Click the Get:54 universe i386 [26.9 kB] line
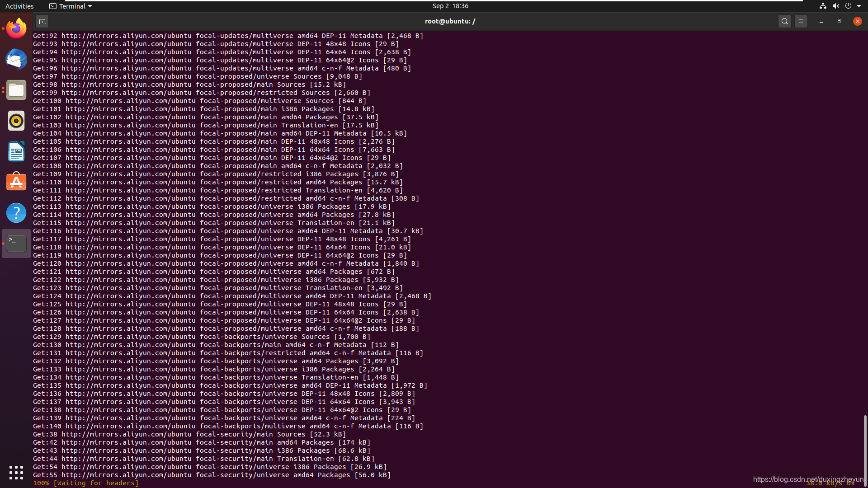Viewport: 868px width, 488px height. click(x=210, y=467)
